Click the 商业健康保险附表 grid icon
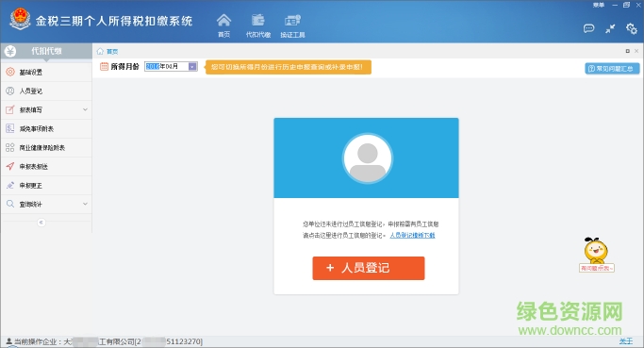Image resolution: width=644 pixels, height=348 pixels. pos(10,147)
